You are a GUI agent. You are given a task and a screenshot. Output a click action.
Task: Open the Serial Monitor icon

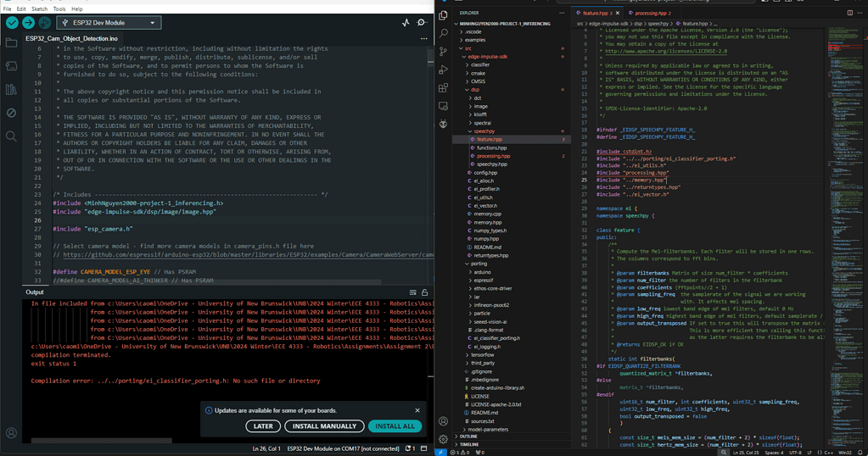[x=422, y=23]
